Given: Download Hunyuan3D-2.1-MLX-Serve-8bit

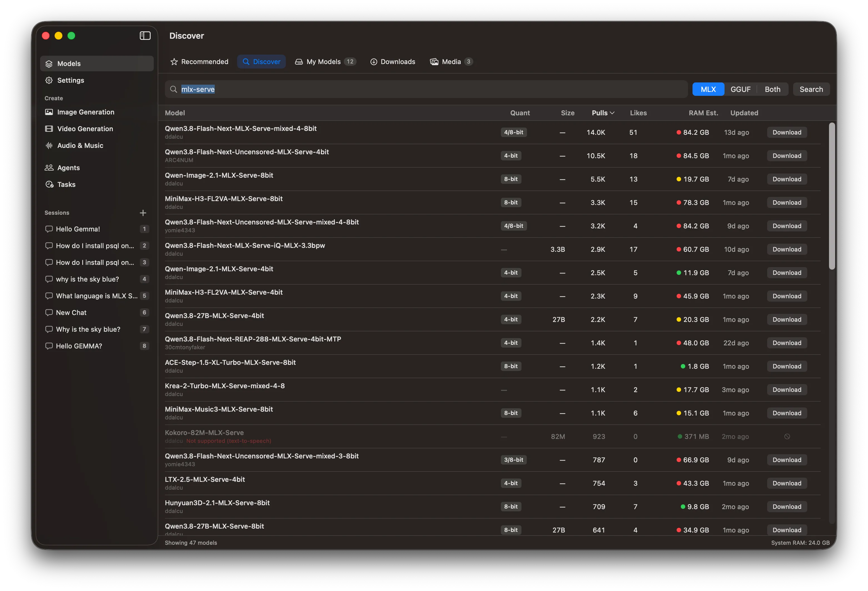Looking at the screenshot, I should coord(787,507).
